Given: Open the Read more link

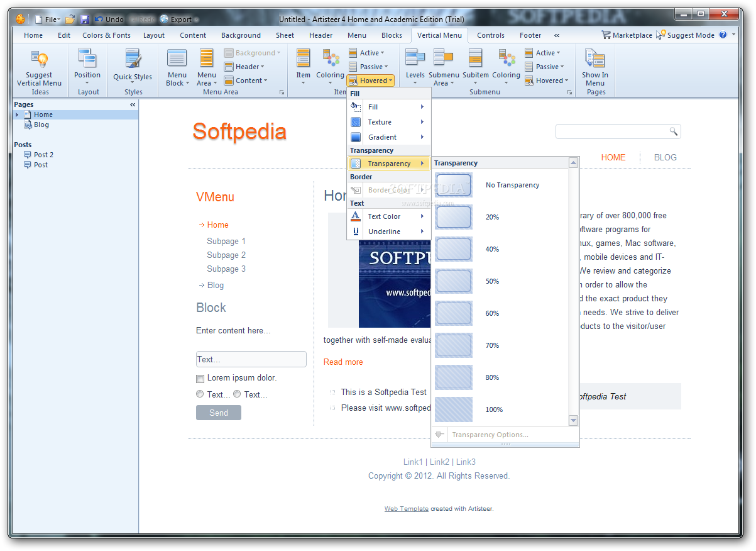Looking at the screenshot, I should pos(343,362).
